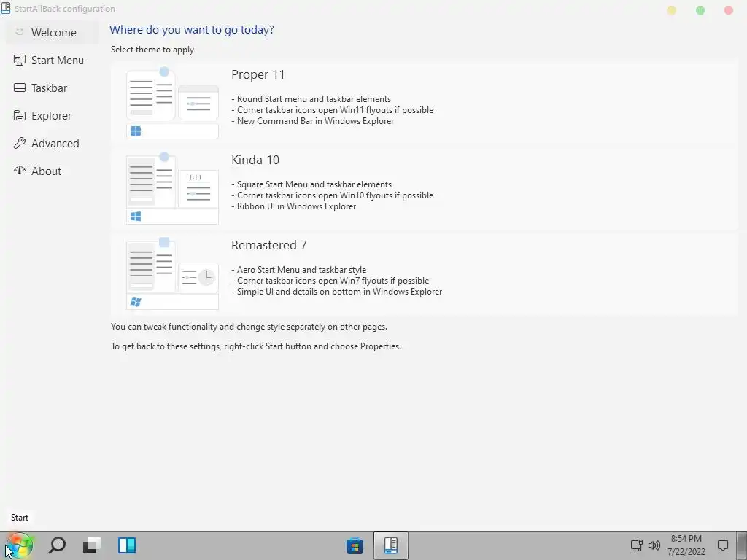Image resolution: width=747 pixels, height=560 pixels.
Task: Apply the Kinda 10 theme thumbnail
Action: [172, 189]
